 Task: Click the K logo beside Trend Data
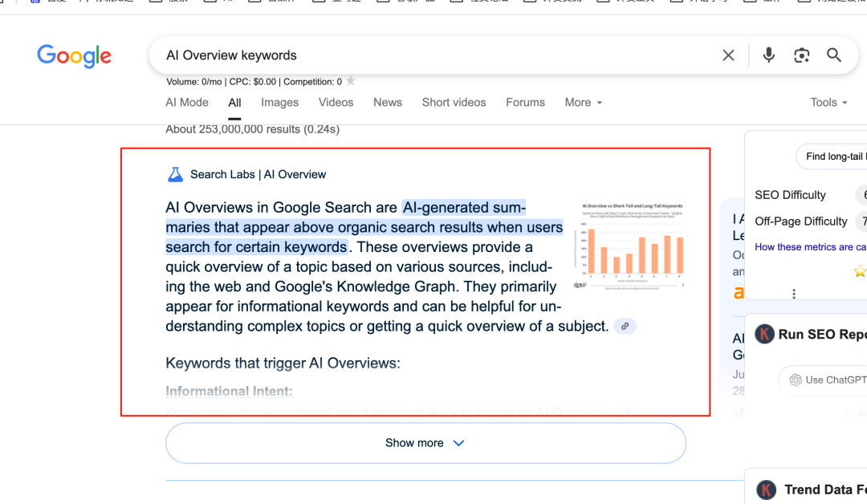tap(767, 490)
